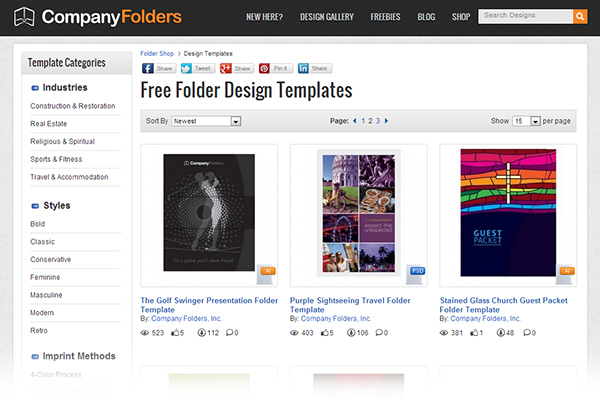Viewport: 600px width, 400px height.
Task: Open the BLOG menu item
Action: click(426, 17)
